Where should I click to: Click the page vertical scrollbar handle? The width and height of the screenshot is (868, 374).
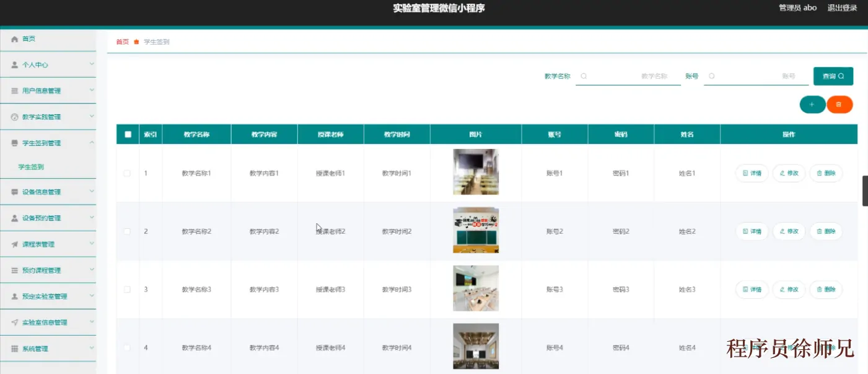click(x=866, y=190)
